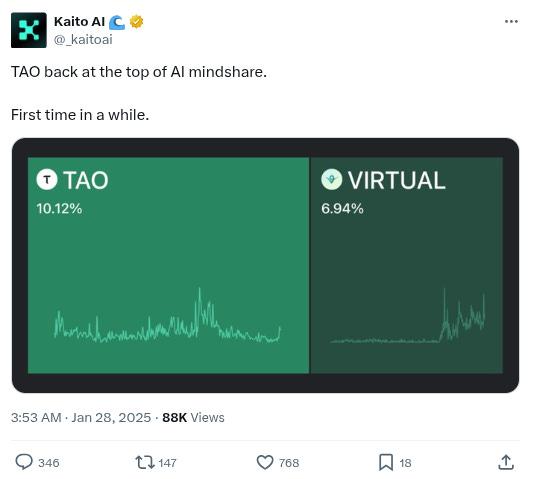Bookmark this post
Viewport: 534px width, 479px height.
point(386,462)
